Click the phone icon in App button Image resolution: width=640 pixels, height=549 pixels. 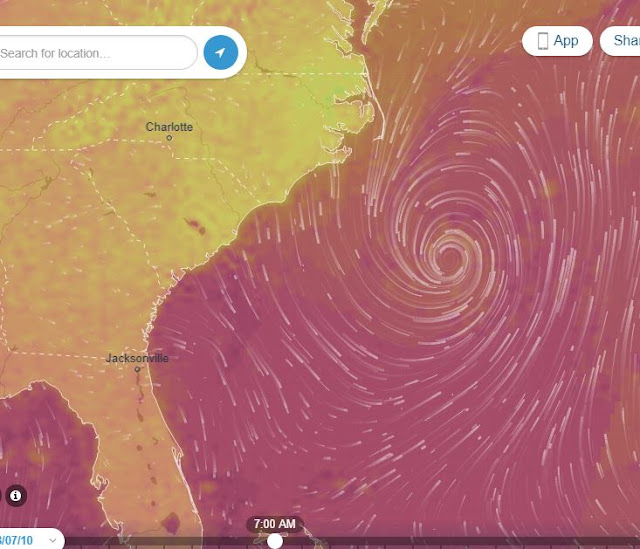pos(542,41)
